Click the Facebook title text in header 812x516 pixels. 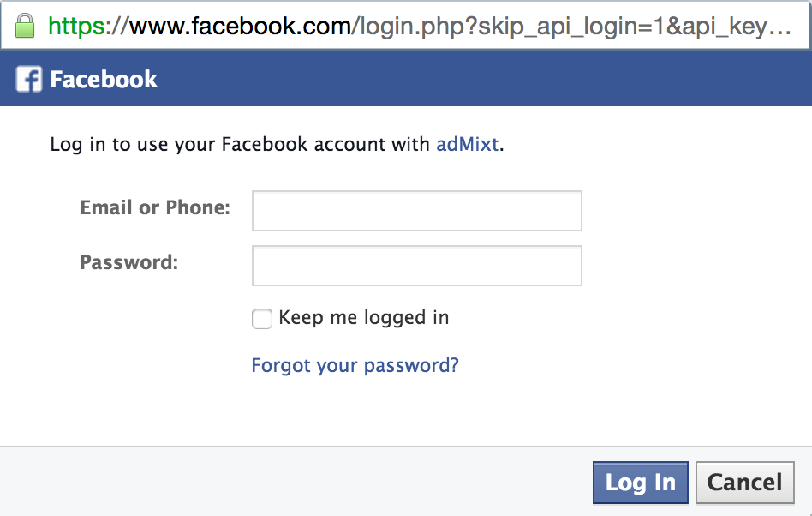[x=104, y=80]
